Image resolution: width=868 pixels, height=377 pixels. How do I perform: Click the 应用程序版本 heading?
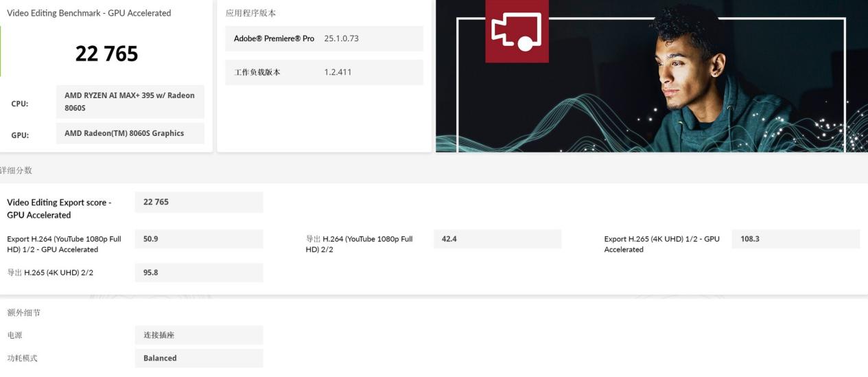pos(250,13)
